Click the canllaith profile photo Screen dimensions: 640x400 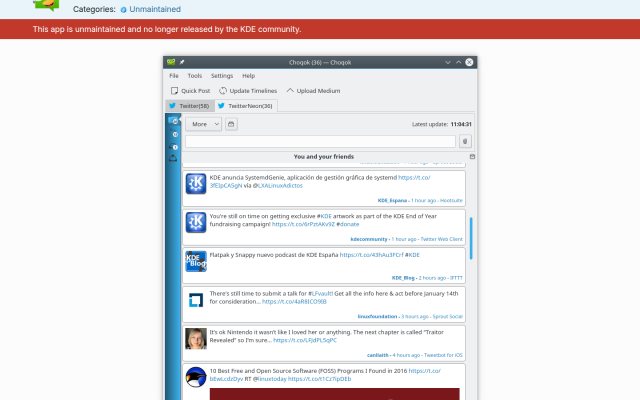point(196,338)
